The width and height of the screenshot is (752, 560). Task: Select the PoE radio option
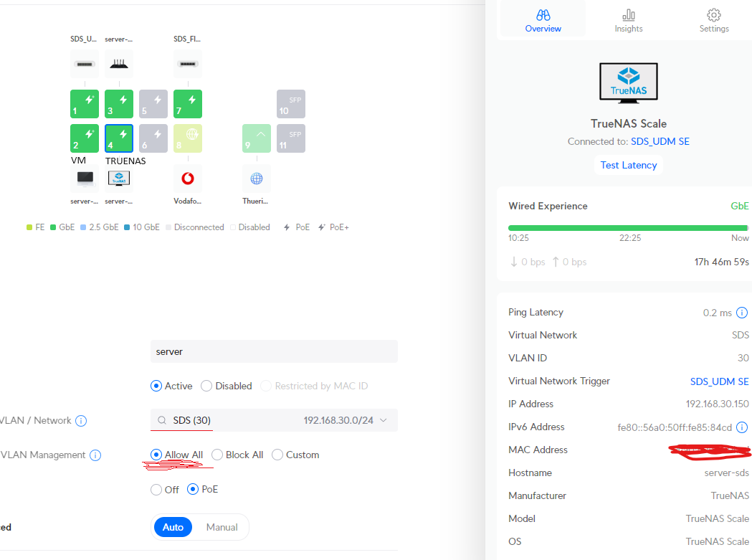pyautogui.click(x=193, y=489)
